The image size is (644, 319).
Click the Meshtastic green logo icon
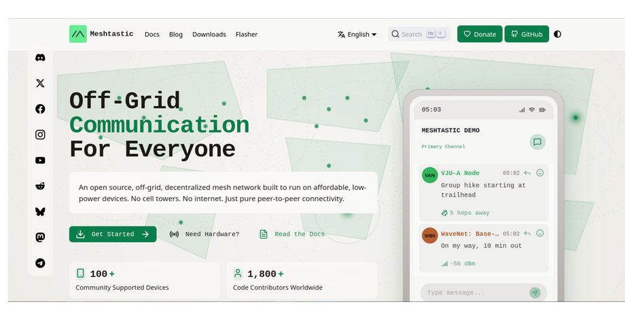point(78,34)
